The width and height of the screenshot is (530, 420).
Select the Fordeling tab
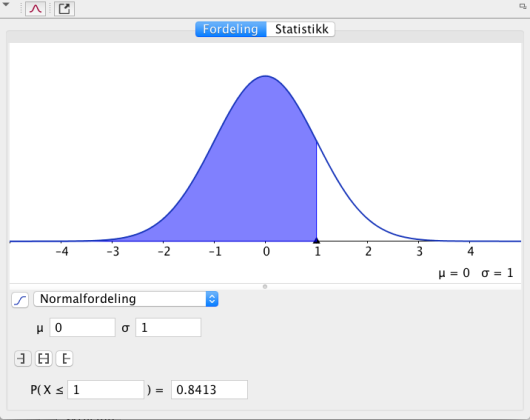pos(231,29)
